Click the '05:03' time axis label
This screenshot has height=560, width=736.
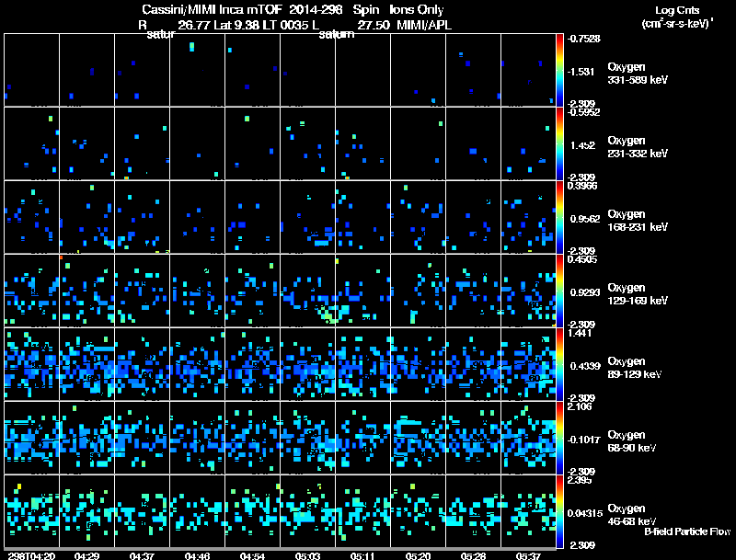coord(307,556)
